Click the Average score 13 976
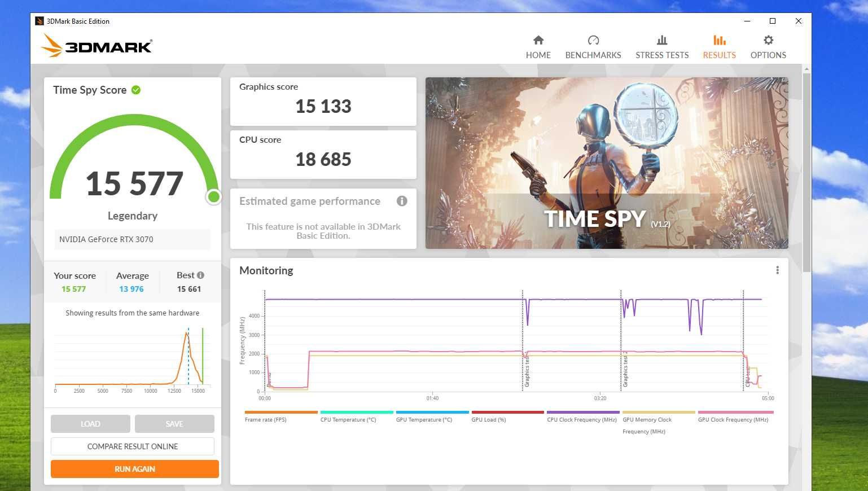Image resolution: width=868 pixels, height=491 pixels. [x=131, y=289]
